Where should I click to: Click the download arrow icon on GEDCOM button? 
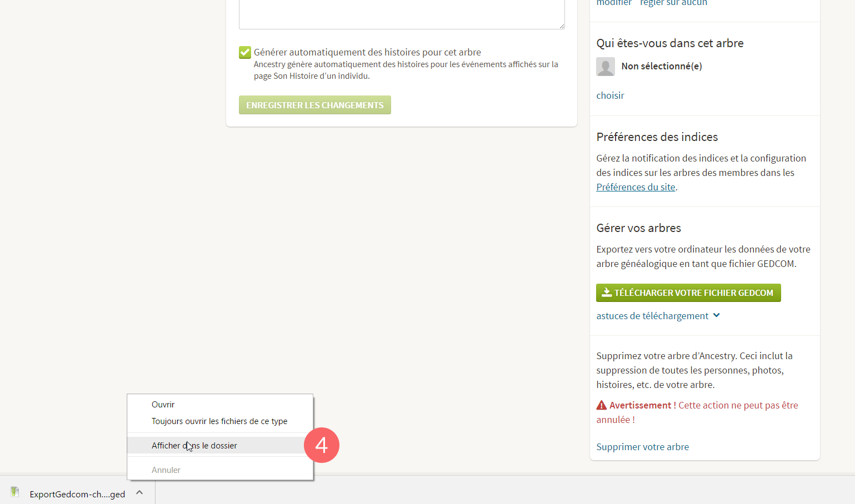pyautogui.click(x=607, y=293)
